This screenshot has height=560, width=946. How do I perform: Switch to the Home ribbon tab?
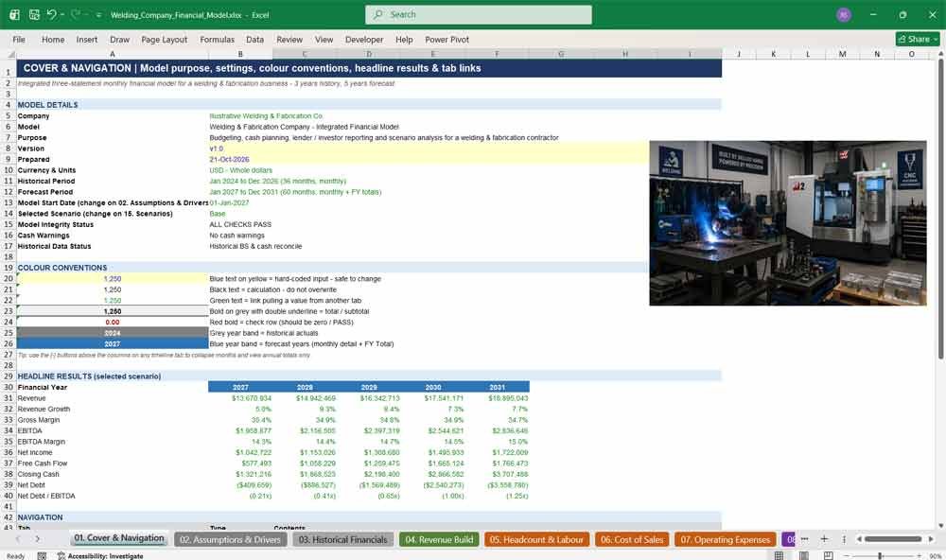pyautogui.click(x=53, y=39)
